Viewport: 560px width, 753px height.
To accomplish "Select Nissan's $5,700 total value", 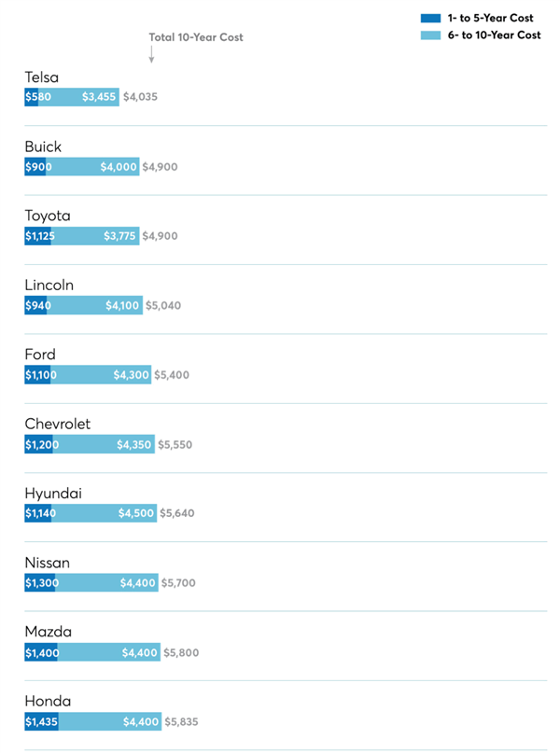I will 179,583.
